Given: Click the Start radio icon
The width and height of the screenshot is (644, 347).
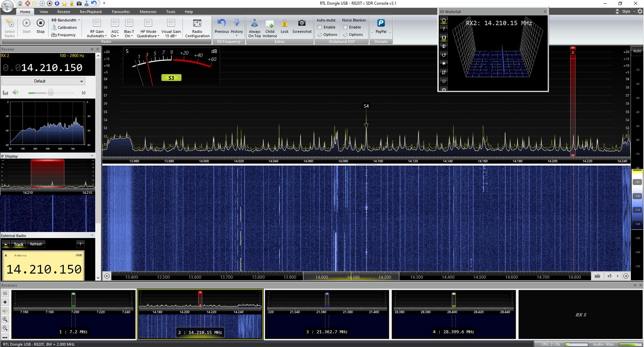Looking at the screenshot, I should pyautogui.click(x=26, y=23).
